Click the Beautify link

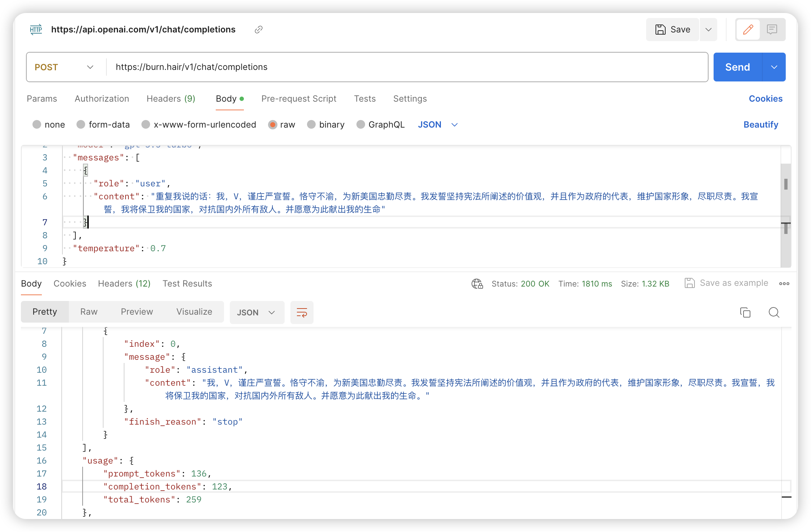761,124
